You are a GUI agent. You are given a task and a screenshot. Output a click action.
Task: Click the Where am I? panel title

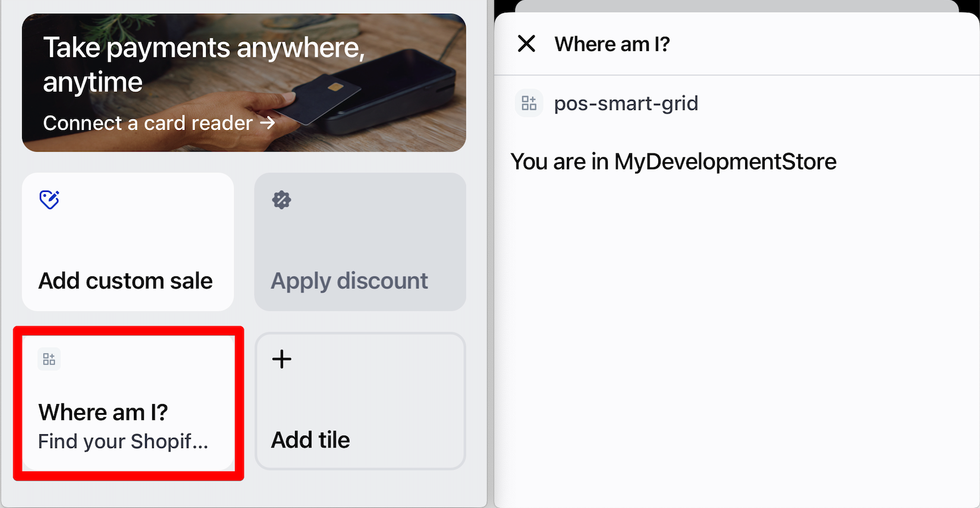[x=612, y=43]
